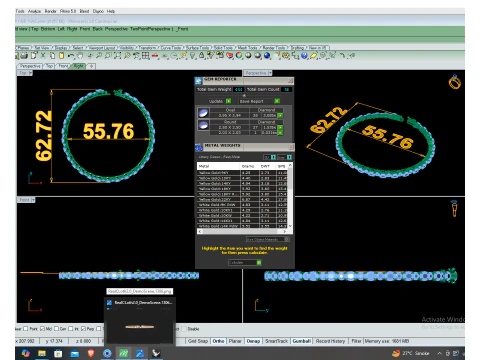Image resolution: width=480 pixels, height=360 pixels.
Task: Switch to the Perspective viewport tab
Action: coord(30,66)
